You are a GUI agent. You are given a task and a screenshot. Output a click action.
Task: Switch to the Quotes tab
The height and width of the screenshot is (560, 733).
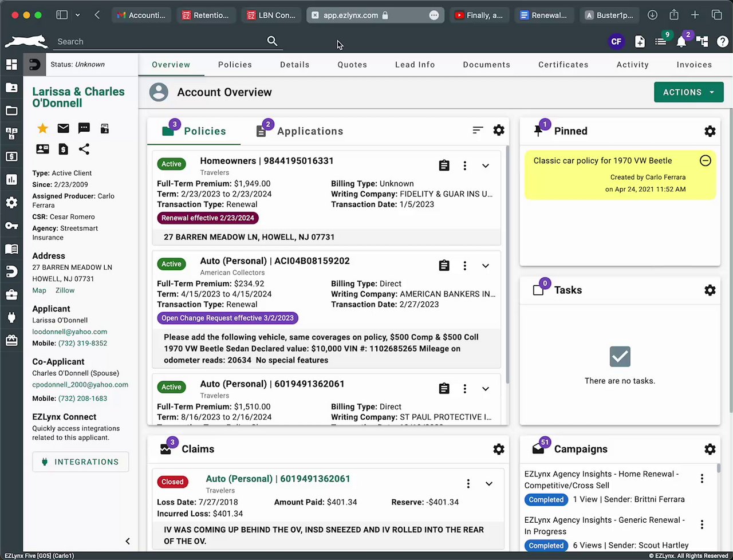[x=352, y=65]
